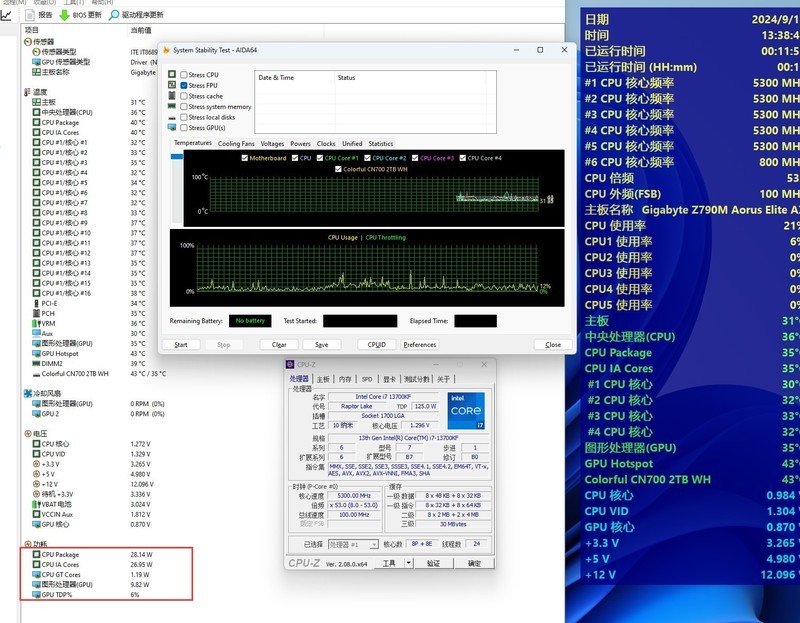
Task: Open the 内存 tab in CPU-Z
Action: coord(345,379)
